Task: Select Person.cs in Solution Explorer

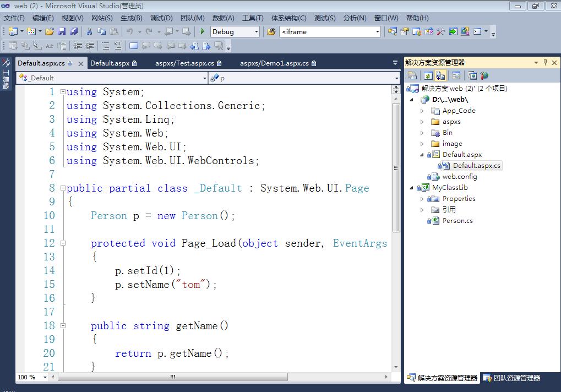Action: pyautogui.click(x=457, y=221)
